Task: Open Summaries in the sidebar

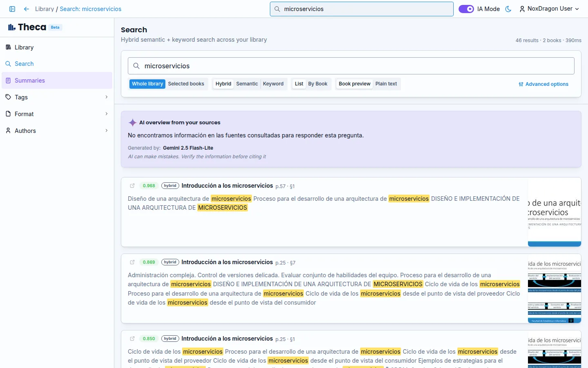Action: [57, 81]
